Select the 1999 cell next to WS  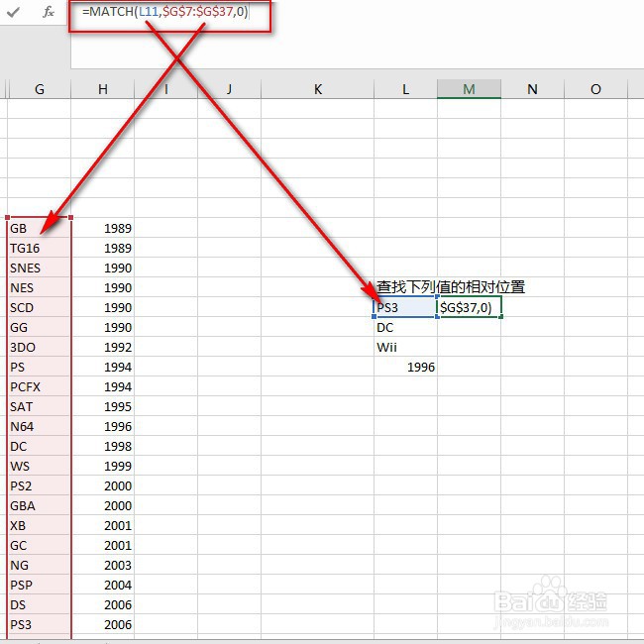[103, 466]
